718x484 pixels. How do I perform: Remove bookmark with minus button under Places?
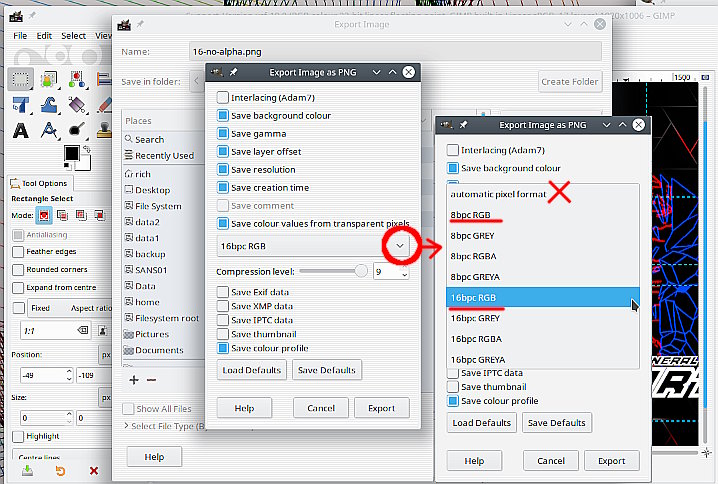[x=152, y=380]
